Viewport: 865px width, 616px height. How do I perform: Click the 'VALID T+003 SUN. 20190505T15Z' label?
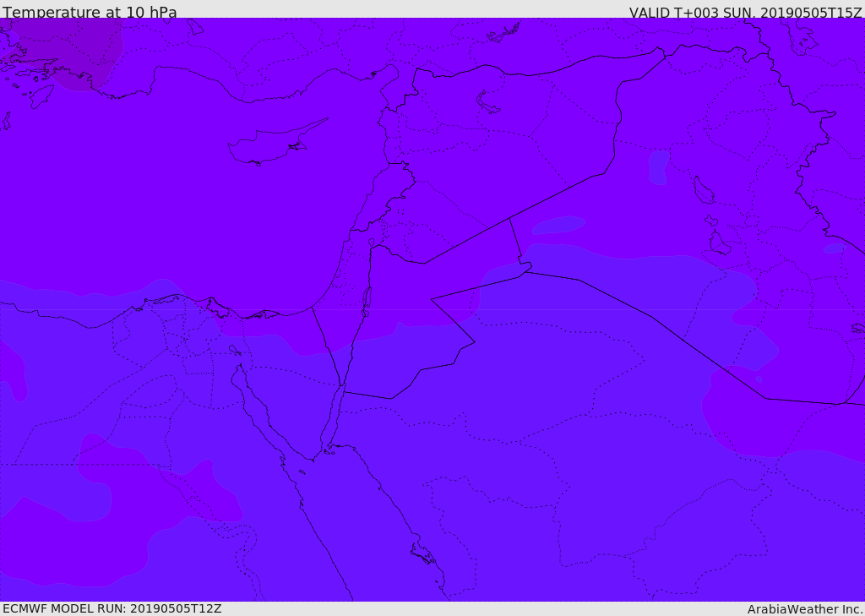click(x=745, y=12)
